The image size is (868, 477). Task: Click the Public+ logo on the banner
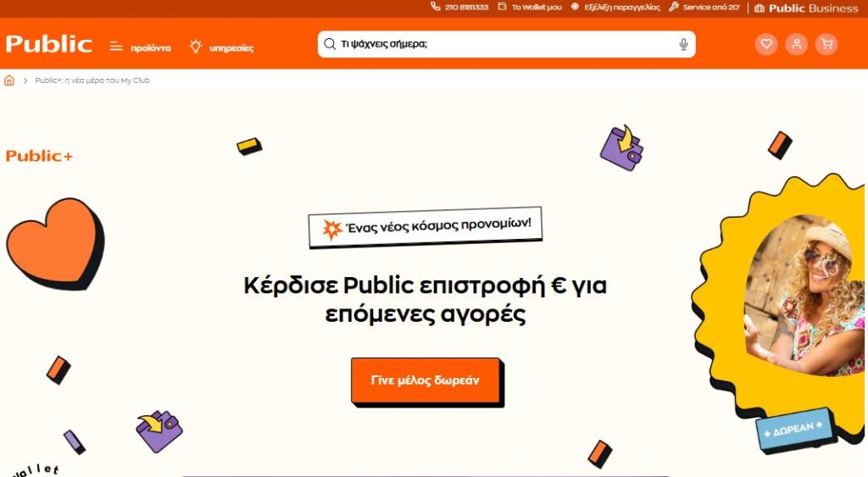coord(39,156)
